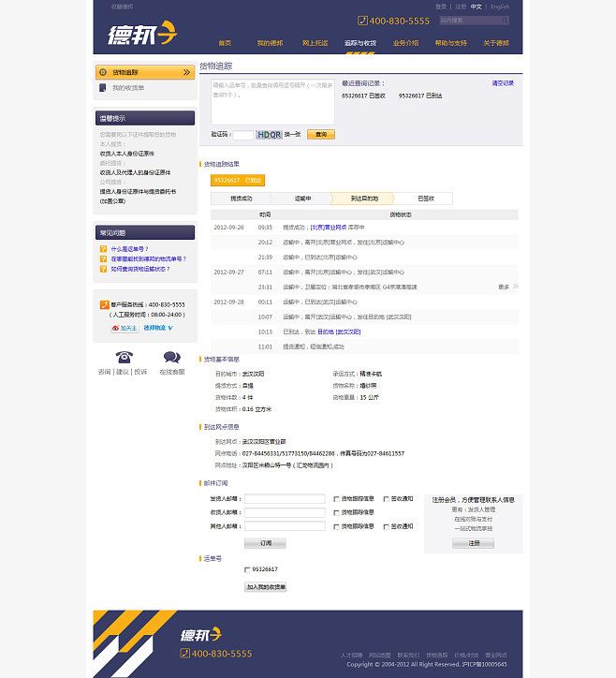616x678 pixels.
Task: Open online customer service chat bubble icon
Action: [x=171, y=357]
